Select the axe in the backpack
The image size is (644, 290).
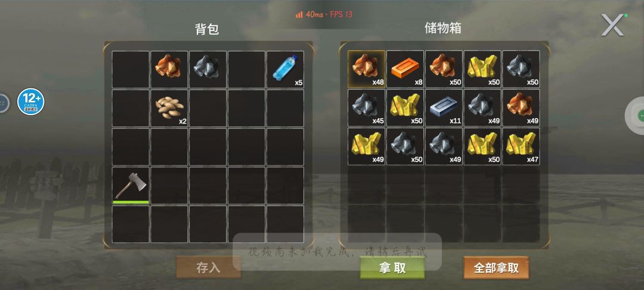131,185
